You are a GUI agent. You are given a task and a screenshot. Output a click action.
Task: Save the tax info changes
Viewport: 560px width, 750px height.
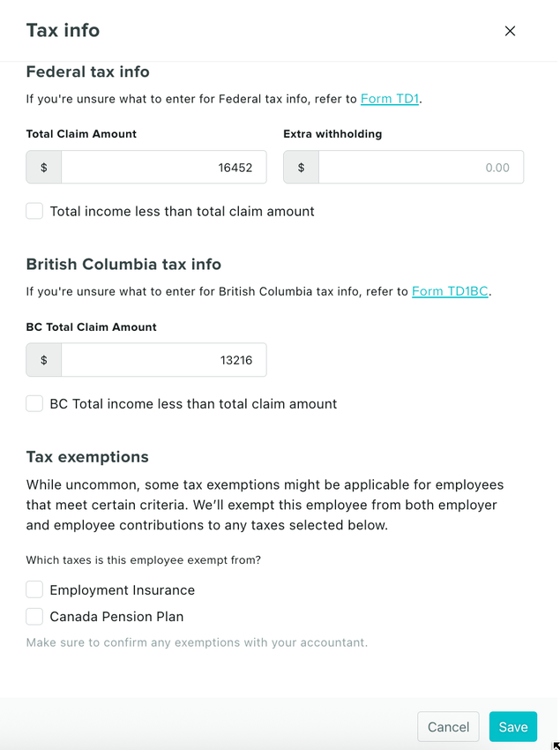(x=512, y=727)
